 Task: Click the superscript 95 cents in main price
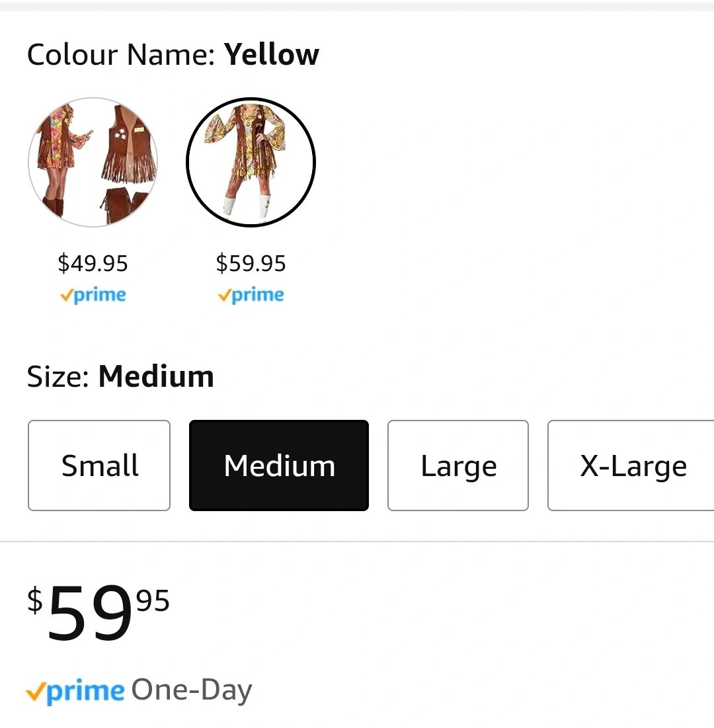coord(153,601)
